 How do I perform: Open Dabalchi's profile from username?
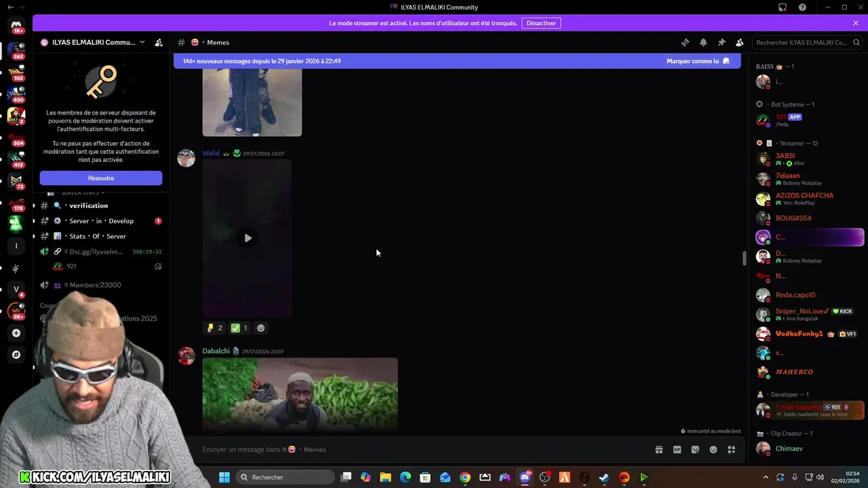(x=216, y=351)
